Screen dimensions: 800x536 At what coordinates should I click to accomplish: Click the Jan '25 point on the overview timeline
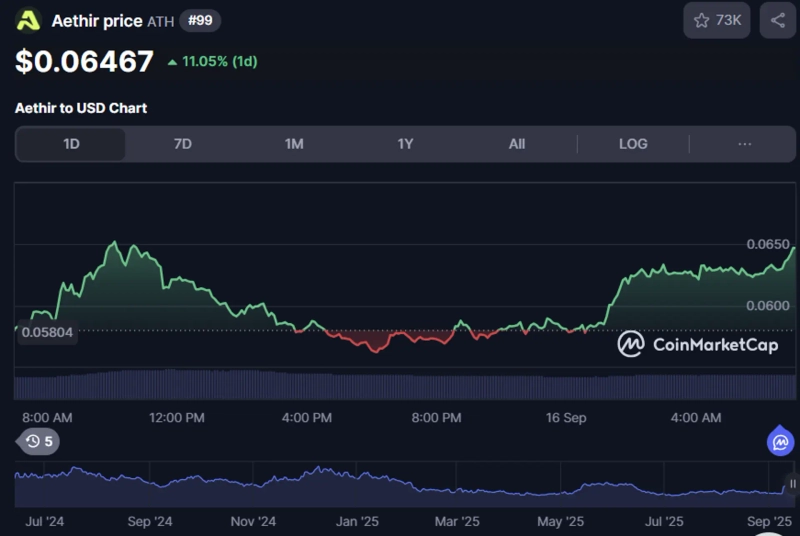(x=357, y=521)
